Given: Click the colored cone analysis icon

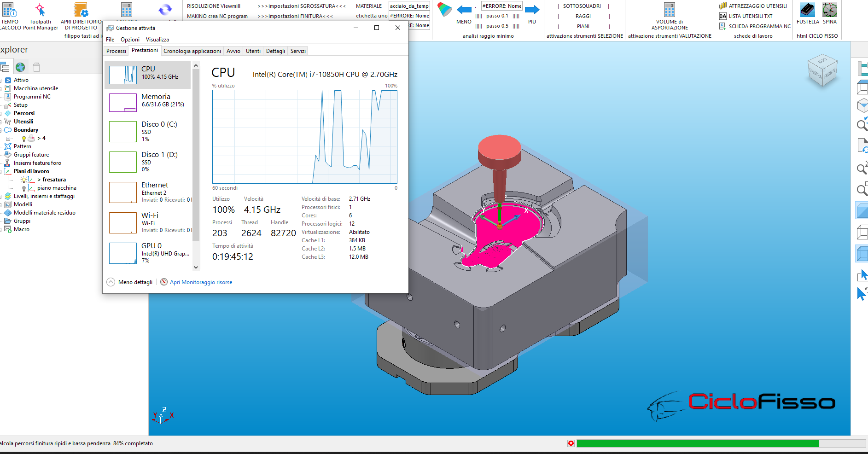Looking at the screenshot, I should [x=444, y=10].
